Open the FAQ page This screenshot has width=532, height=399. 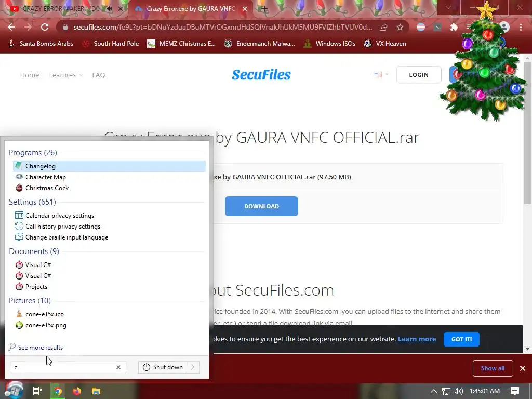[99, 75]
